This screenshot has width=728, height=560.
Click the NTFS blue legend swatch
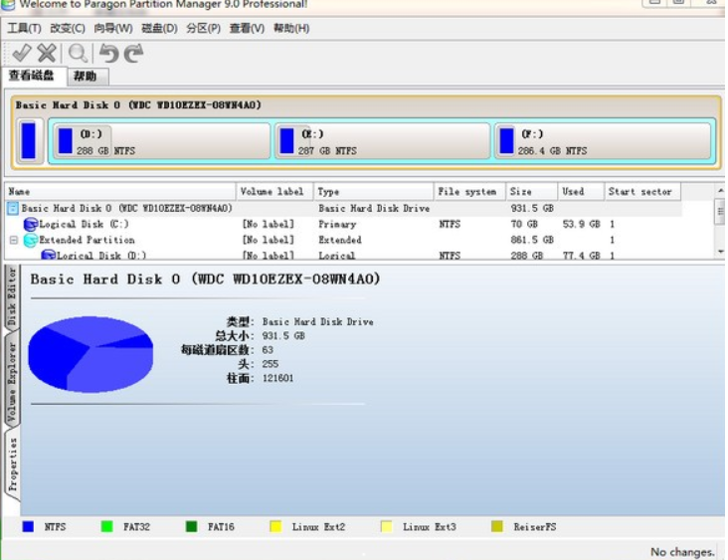pos(28,526)
